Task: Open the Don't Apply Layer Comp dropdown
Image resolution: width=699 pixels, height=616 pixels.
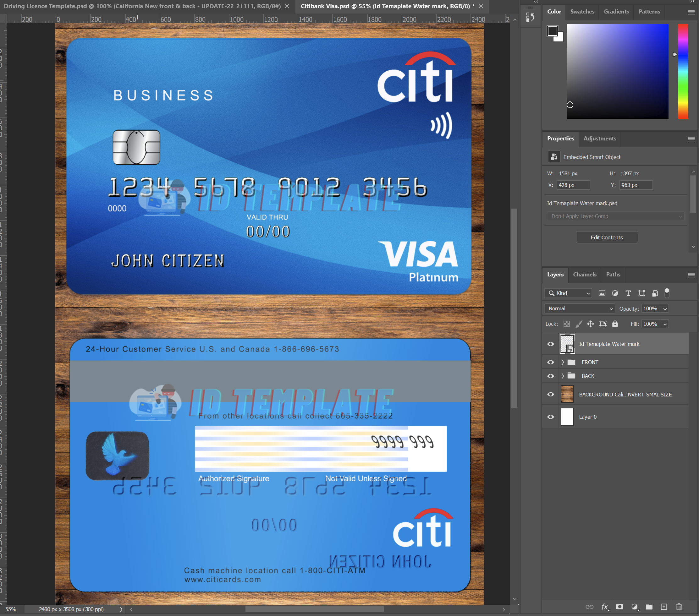Action: 615,216
